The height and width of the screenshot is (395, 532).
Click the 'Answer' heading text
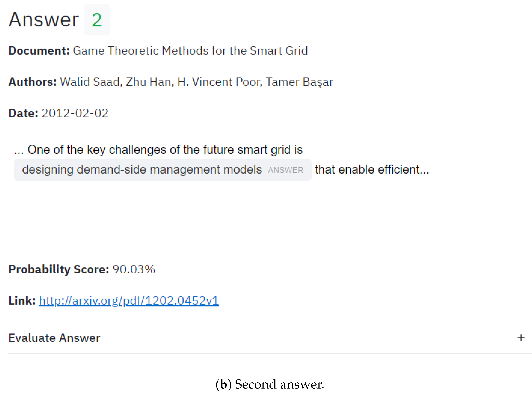pos(44,20)
